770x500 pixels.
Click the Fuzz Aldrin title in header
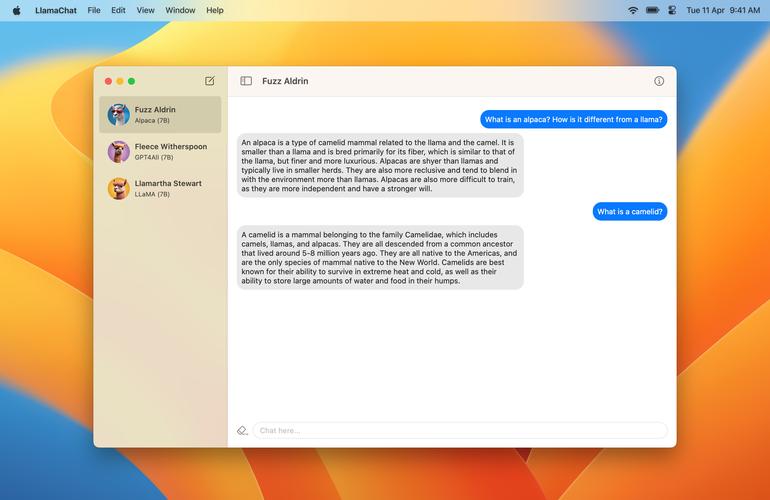pos(285,81)
